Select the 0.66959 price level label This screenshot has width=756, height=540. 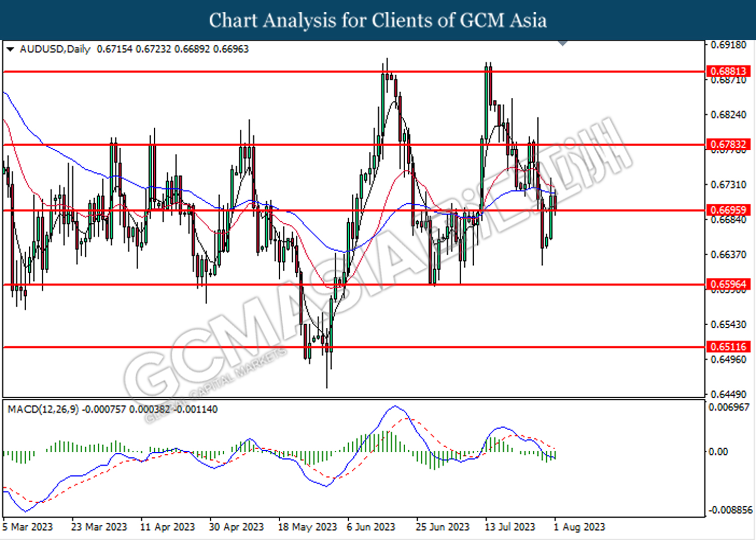(728, 210)
